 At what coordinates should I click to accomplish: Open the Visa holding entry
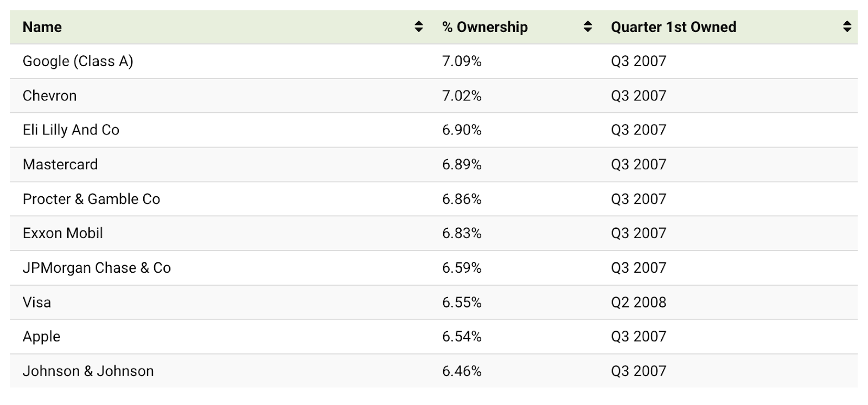pos(36,302)
